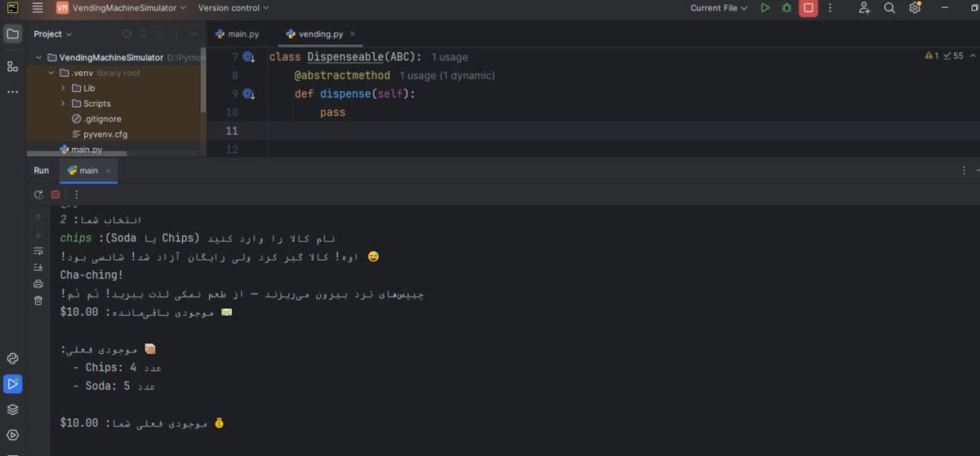Close the main run tab
Viewport: 980px width, 456px height.
click(x=108, y=171)
